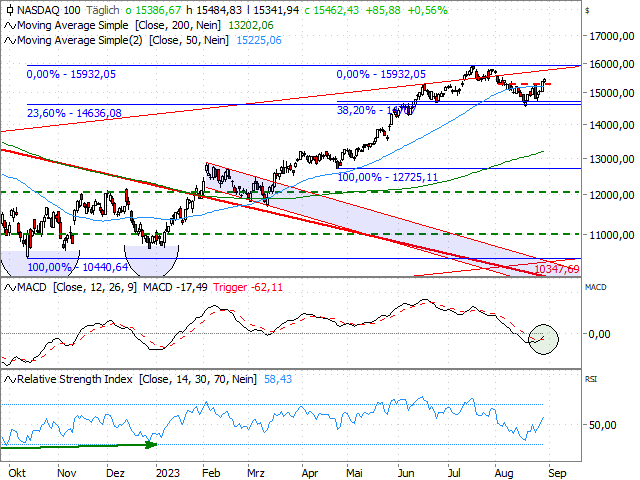The image size is (640, 480).
Task: Select left Fibonacci label 0,00% - 15932,05
Action: pyautogui.click(x=71, y=74)
